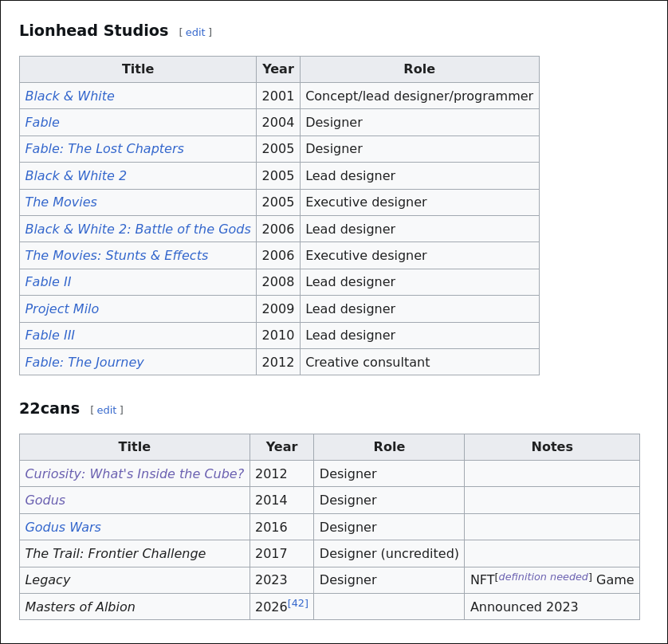
Task: Open Curiosity: What's Inside the Cube? link
Action: point(134,473)
